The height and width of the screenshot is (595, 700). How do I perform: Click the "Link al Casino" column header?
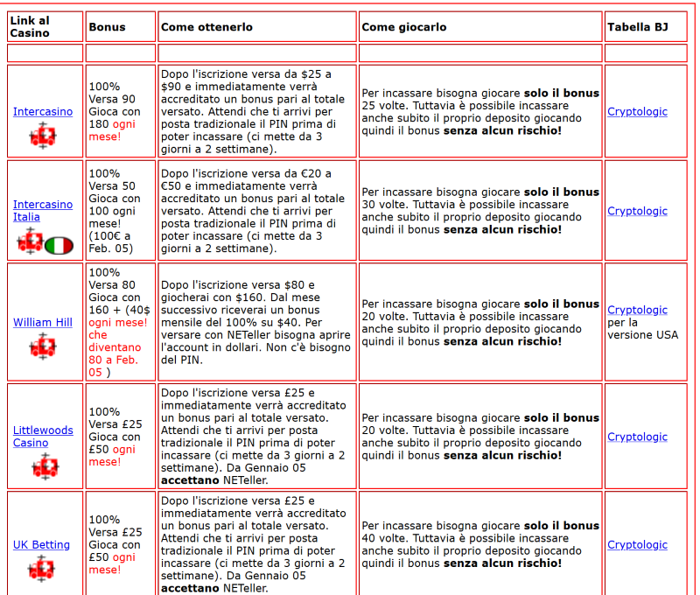pyautogui.click(x=30, y=27)
